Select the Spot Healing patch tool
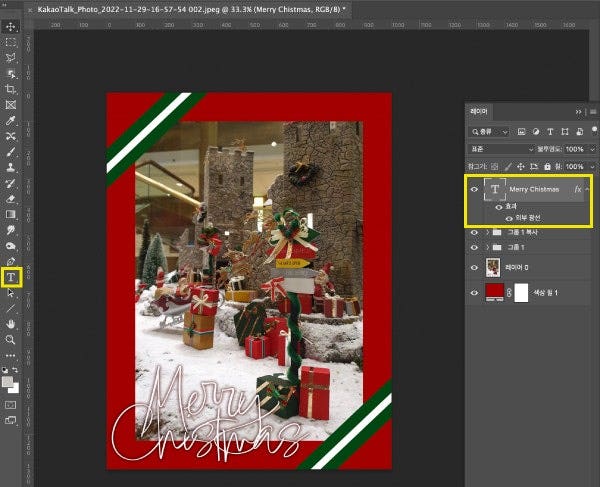The width and height of the screenshot is (600, 487). (x=11, y=136)
